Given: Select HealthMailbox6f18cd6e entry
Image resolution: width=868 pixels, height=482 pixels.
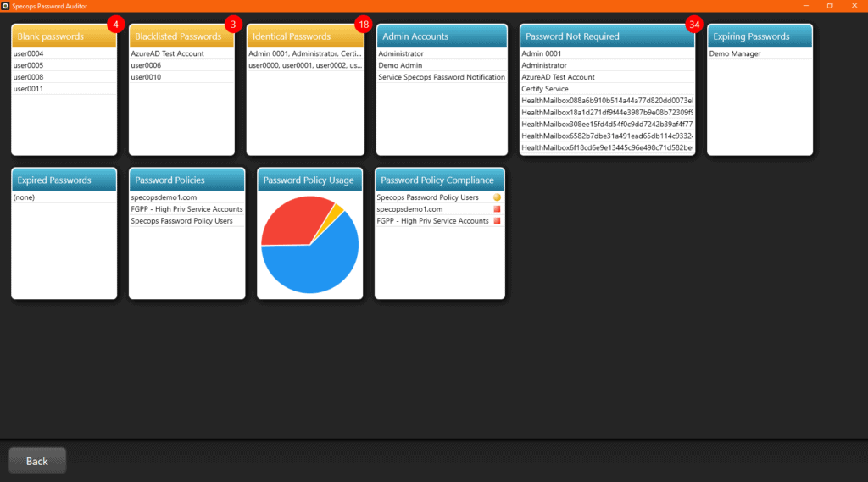Looking at the screenshot, I should coord(607,147).
